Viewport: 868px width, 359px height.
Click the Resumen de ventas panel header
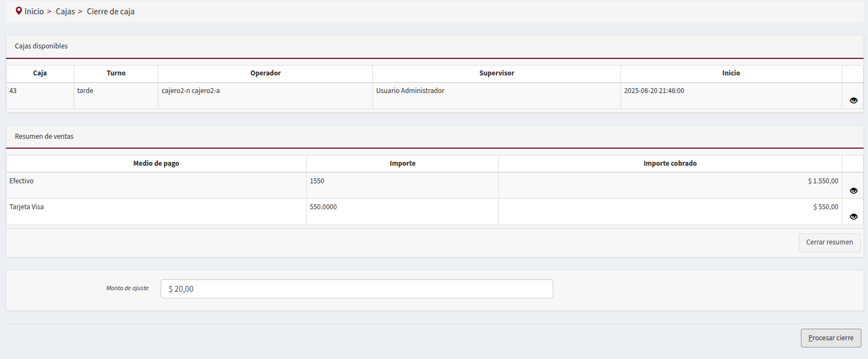coord(44,137)
